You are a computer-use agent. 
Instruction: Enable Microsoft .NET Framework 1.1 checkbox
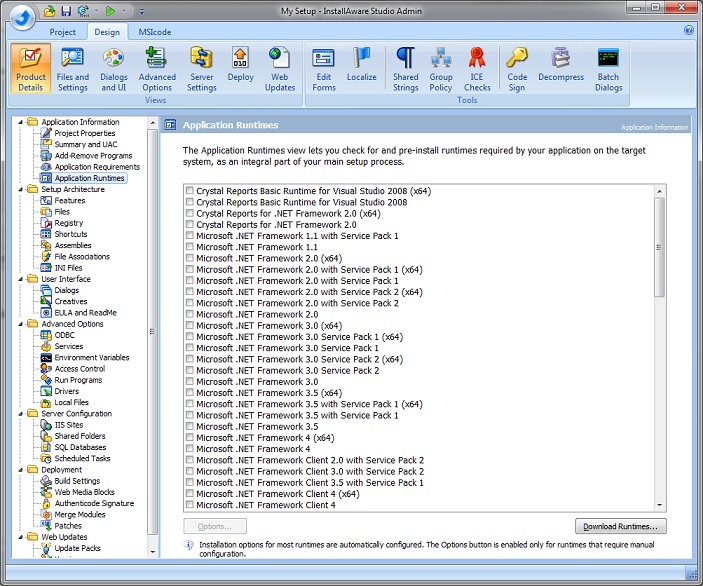tap(190, 247)
